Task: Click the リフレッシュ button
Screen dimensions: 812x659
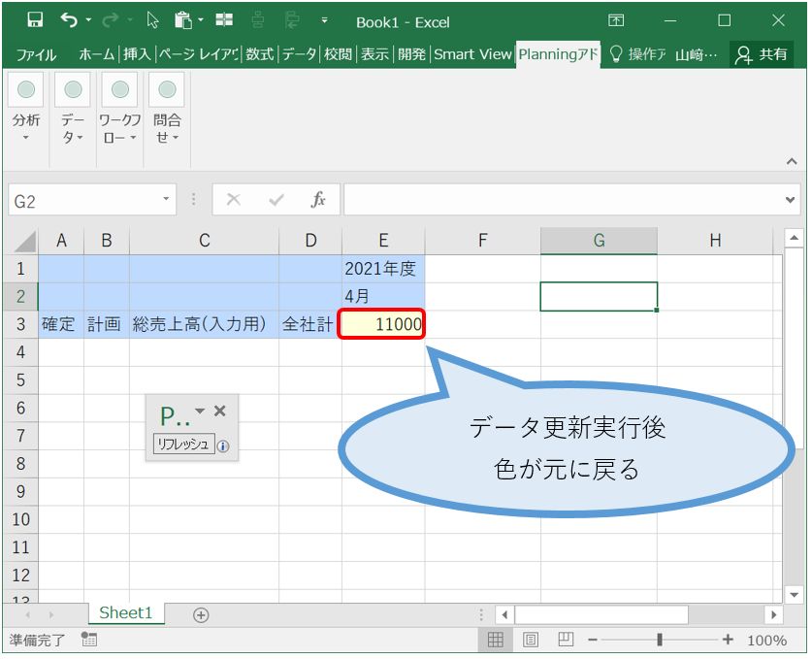Action: pos(183,445)
